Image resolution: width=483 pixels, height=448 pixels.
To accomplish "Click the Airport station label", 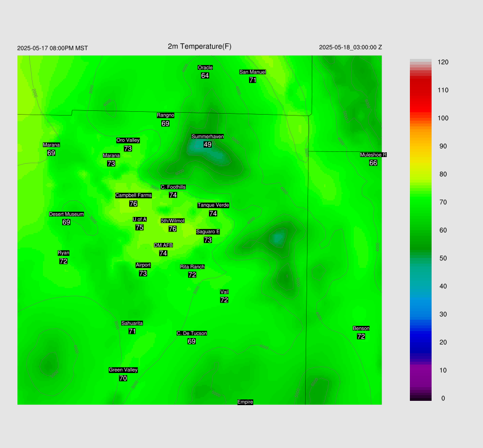I will click(143, 265).
